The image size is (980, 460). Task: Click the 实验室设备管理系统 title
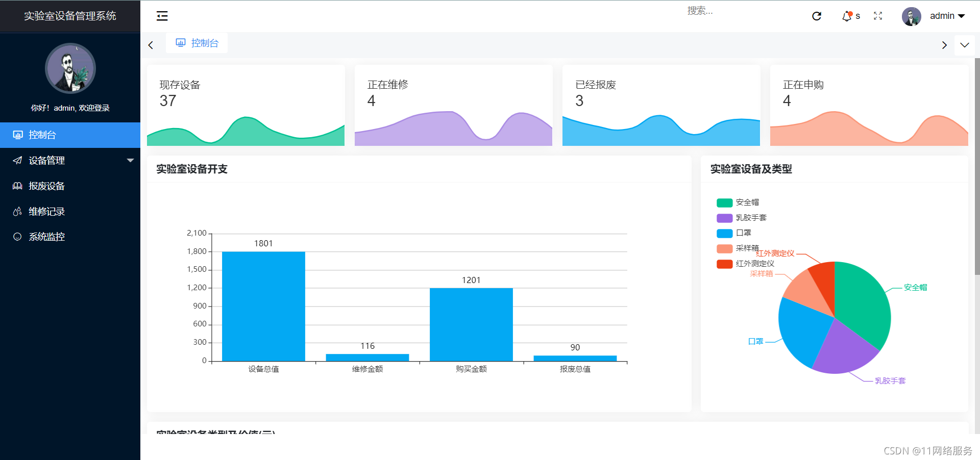(x=70, y=16)
